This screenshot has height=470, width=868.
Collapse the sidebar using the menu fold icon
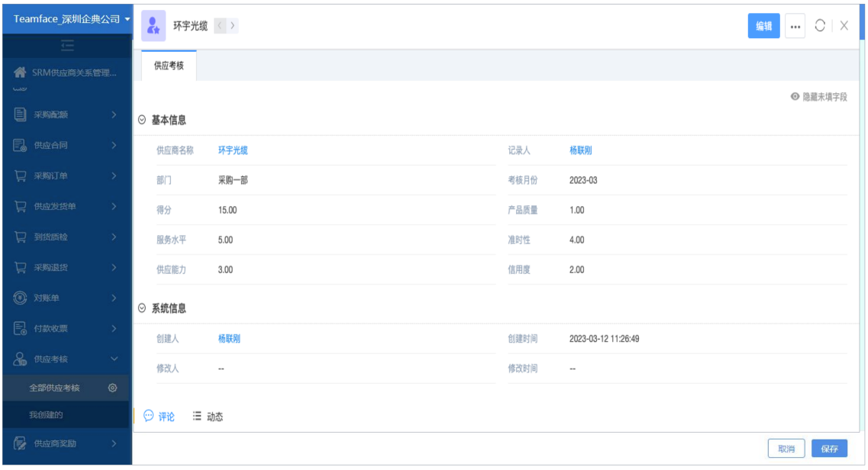coord(67,46)
